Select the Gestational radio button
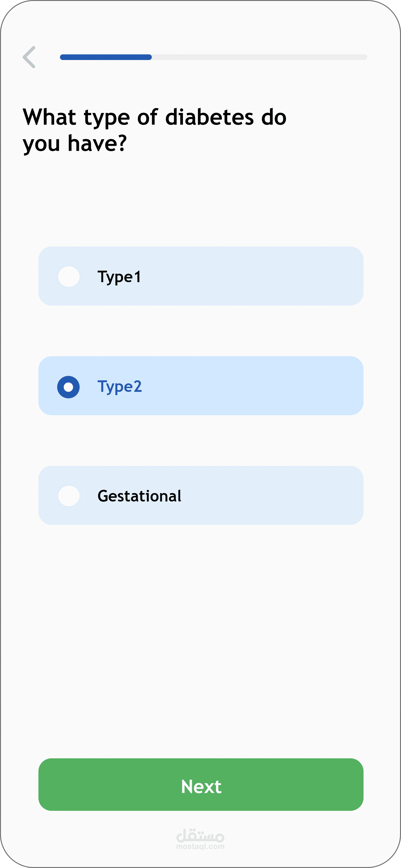 click(69, 496)
